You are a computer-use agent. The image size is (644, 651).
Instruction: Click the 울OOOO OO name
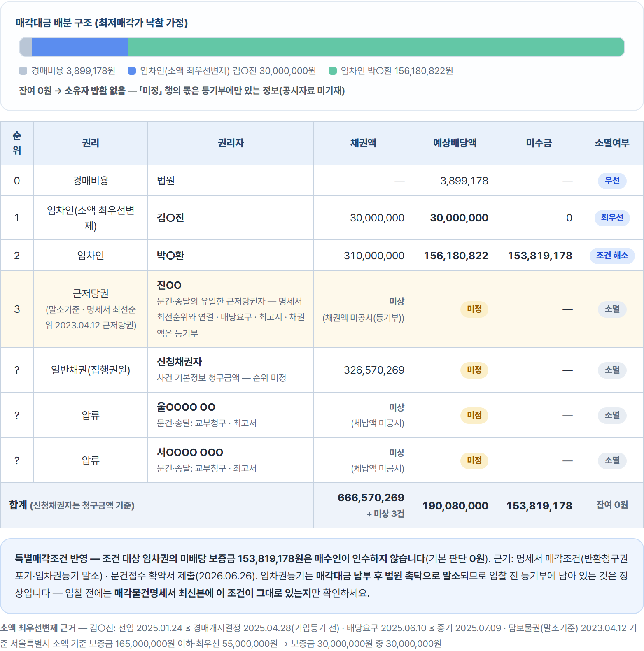click(186, 407)
